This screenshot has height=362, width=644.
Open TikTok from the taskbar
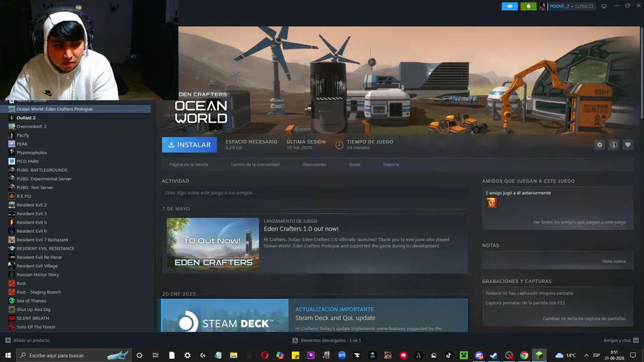tap(449, 355)
